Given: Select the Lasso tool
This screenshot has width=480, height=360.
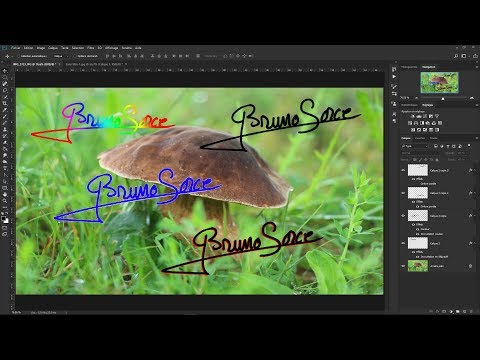Looking at the screenshot, I should coord(5,84).
